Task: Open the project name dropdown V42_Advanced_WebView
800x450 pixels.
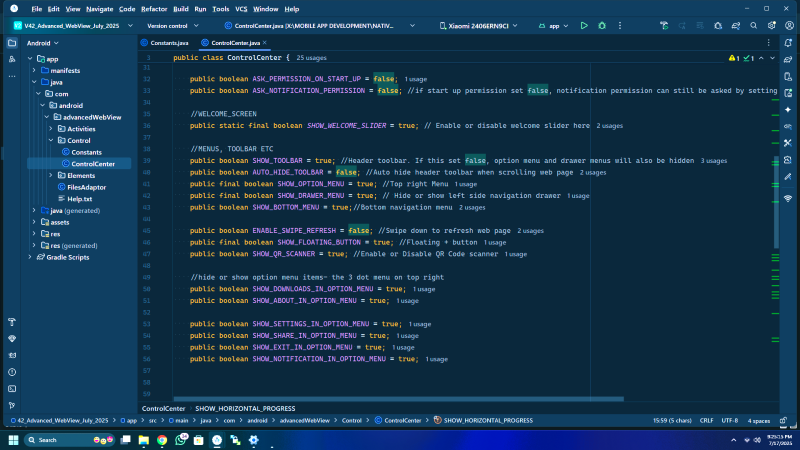Action: click(73, 26)
